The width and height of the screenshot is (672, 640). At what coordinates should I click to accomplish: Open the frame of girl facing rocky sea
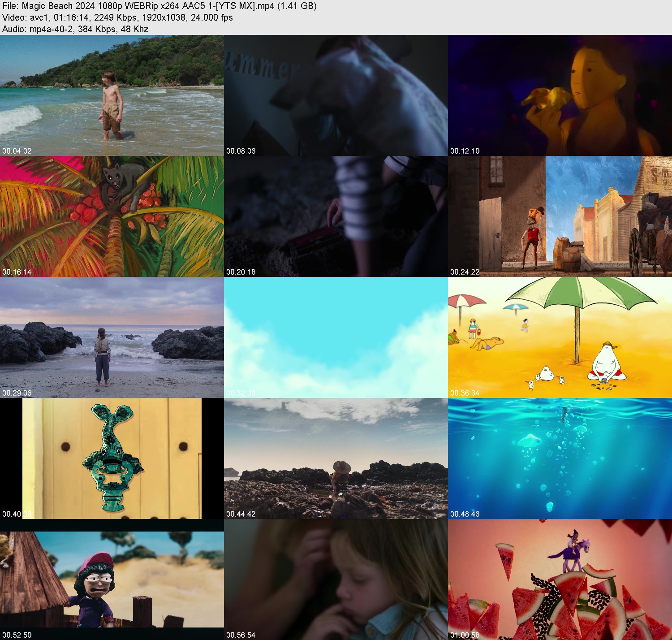click(112, 337)
